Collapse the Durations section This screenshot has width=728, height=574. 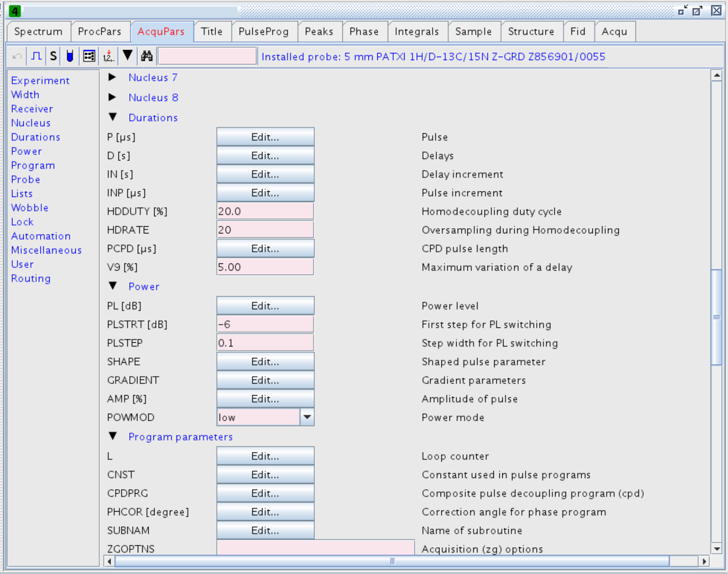click(112, 118)
